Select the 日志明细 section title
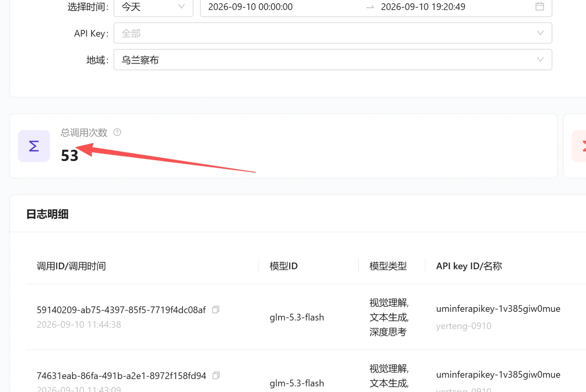This screenshot has height=392, width=586. coord(47,214)
